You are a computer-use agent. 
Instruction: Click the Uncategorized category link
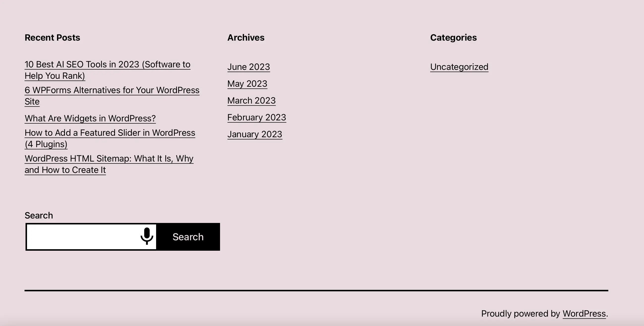(x=459, y=67)
